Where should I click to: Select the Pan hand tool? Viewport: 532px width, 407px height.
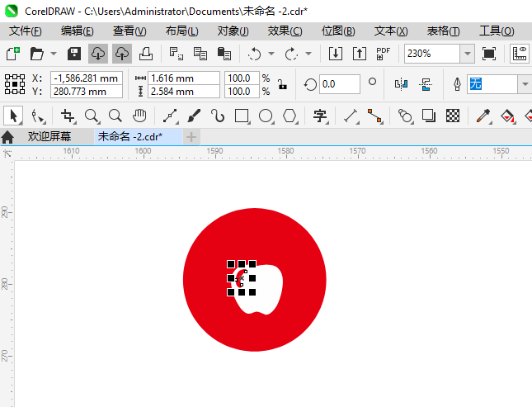point(139,116)
